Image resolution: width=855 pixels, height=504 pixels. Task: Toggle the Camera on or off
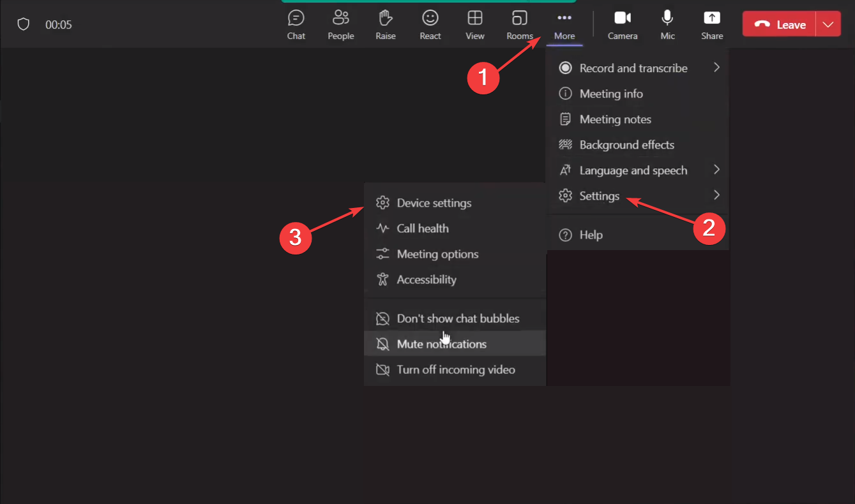pos(623,25)
